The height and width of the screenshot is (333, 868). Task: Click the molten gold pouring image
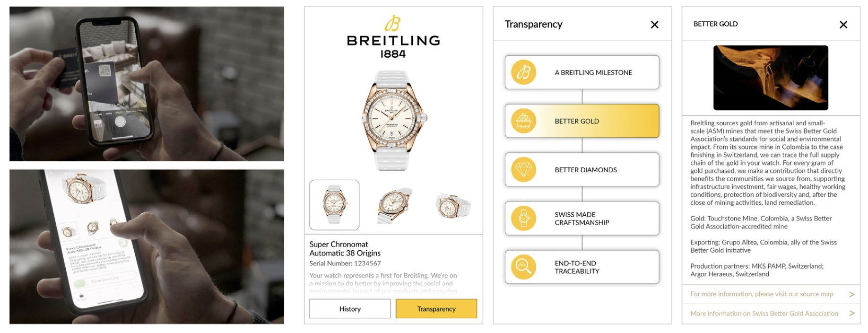[771, 78]
